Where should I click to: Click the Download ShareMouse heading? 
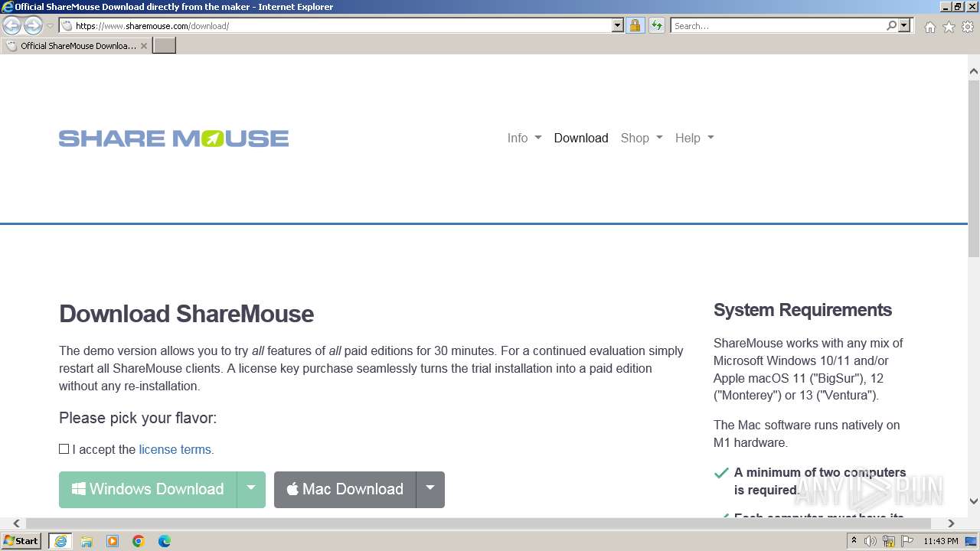click(186, 314)
